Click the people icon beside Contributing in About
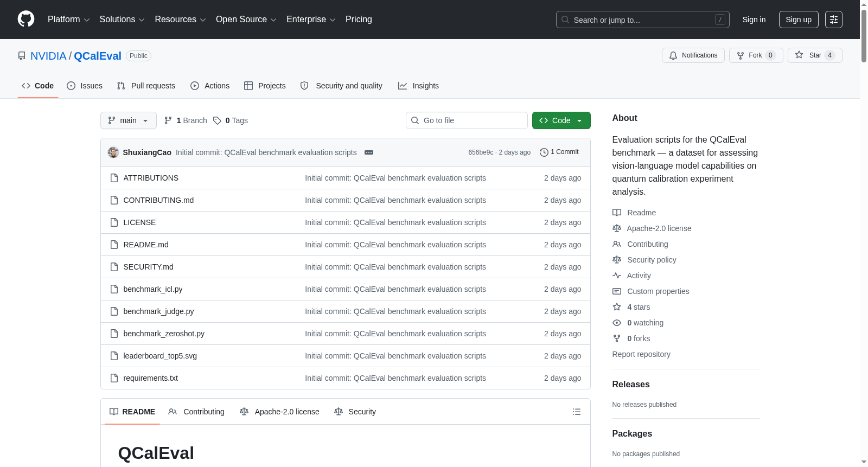The image size is (868, 467). pos(617,244)
